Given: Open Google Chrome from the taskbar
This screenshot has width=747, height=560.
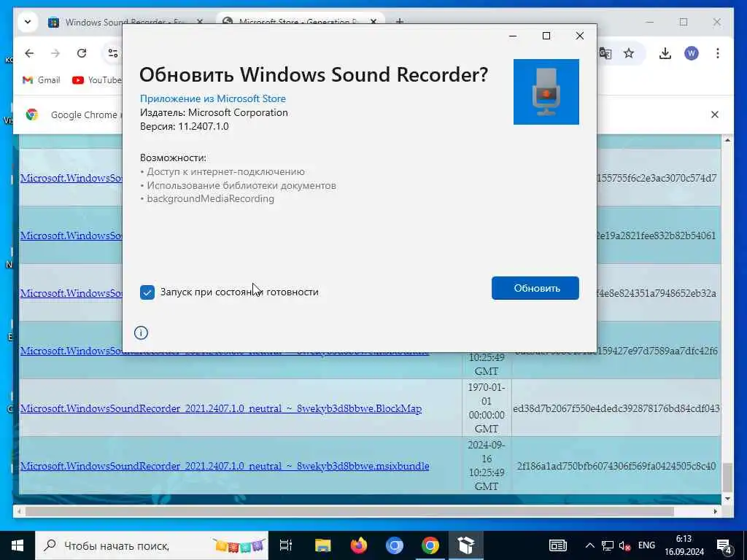Looking at the screenshot, I should [430, 545].
